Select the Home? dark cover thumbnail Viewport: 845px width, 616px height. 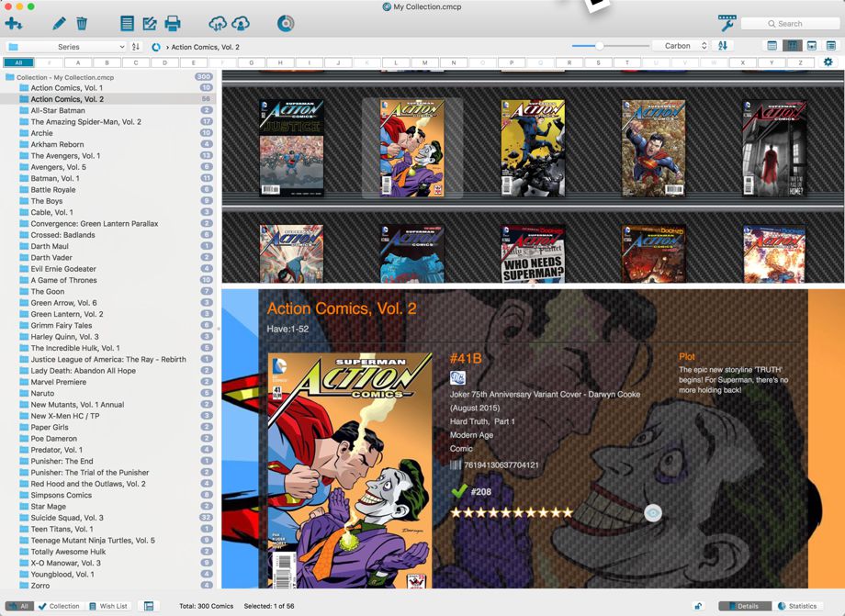(x=774, y=147)
